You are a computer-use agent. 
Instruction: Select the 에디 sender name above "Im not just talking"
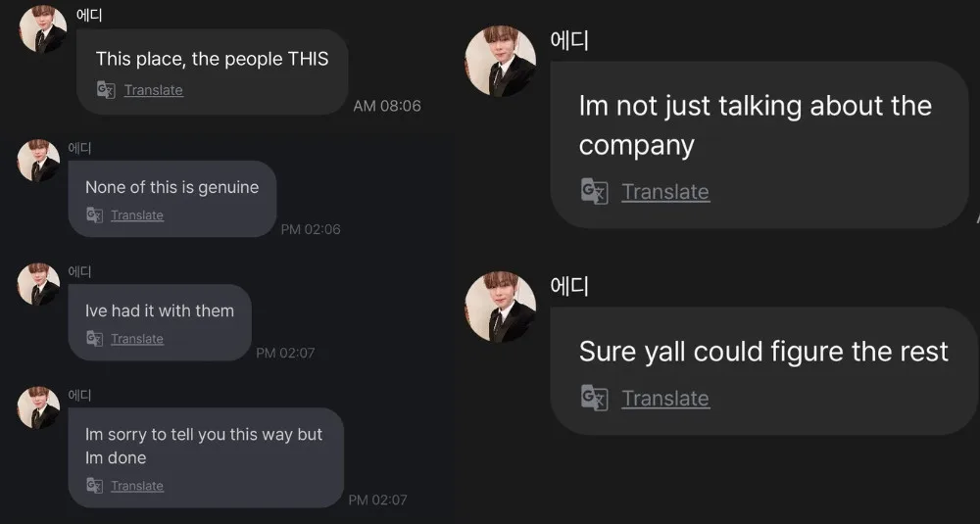pos(569,40)
